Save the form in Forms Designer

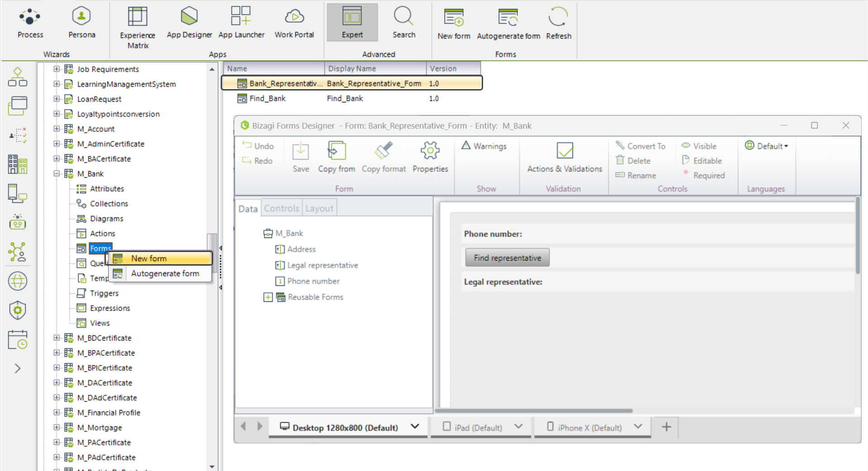[301, 157]
